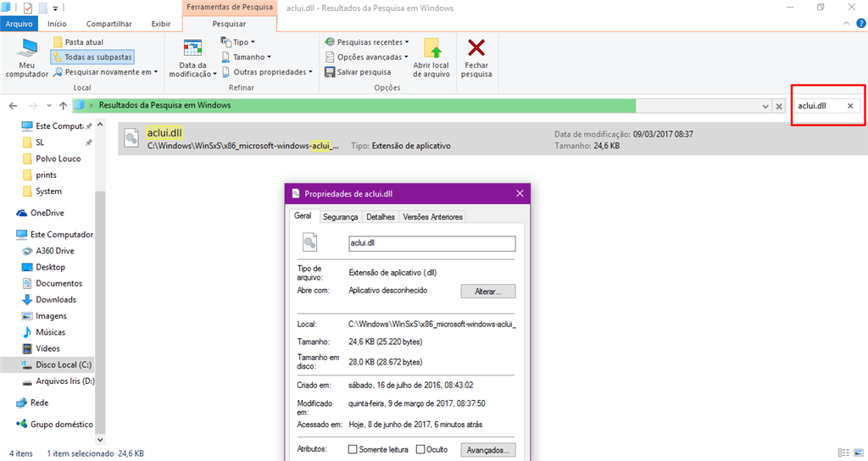Click the Meu computador search location icon
The width and height of the screenshot is (868, 461).
click(x=26, y=48)
